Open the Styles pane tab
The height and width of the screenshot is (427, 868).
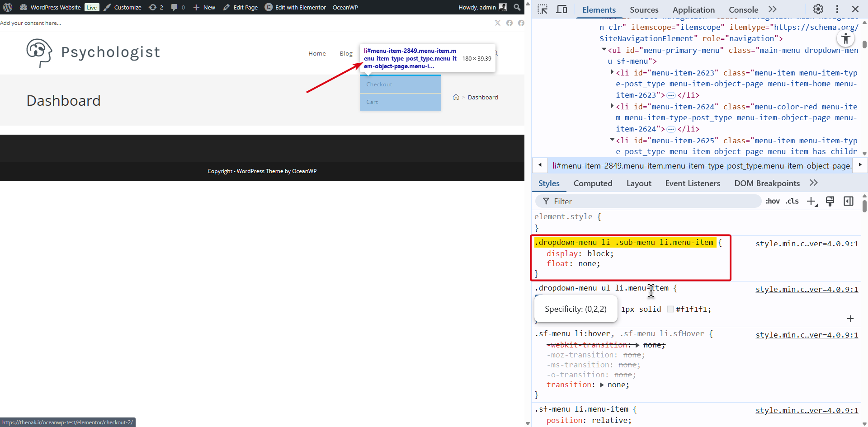(x=549, y=183)
